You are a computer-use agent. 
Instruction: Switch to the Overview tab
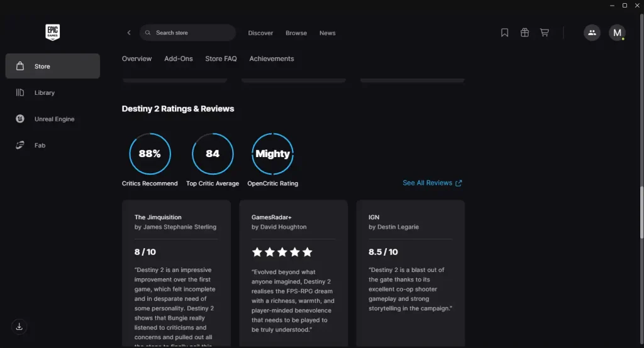pos(136,58)
